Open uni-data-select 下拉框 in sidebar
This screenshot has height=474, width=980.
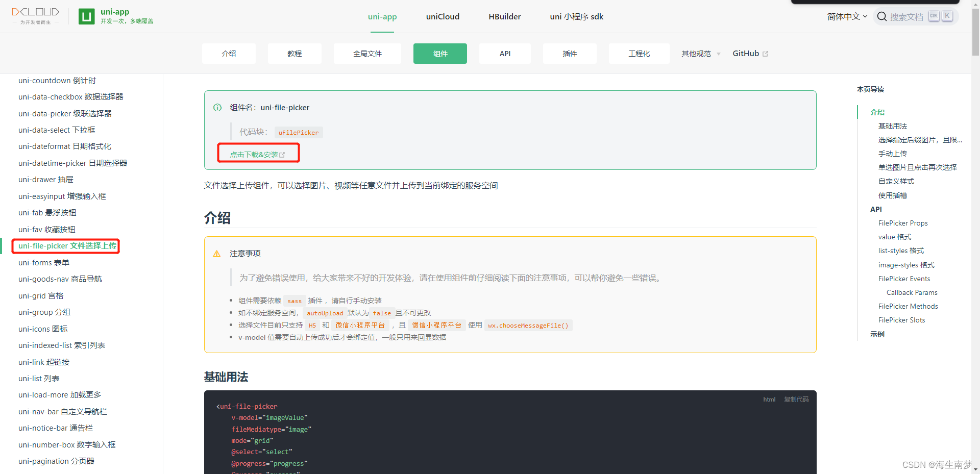[x=57, y=130]
